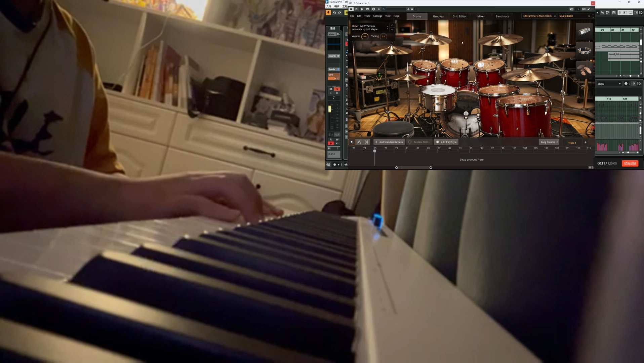
Task: Open the EZdrummer 3 Main Room dropdown
Action: [539, 16]
